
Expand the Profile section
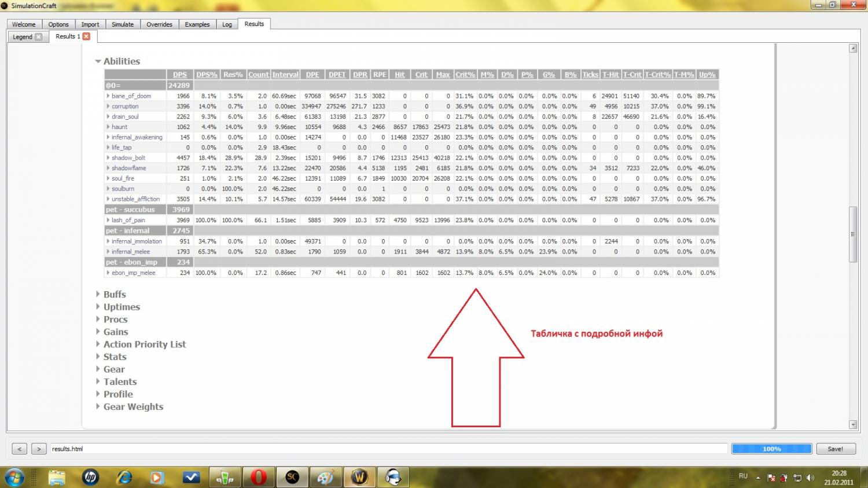tap(98, 394)
